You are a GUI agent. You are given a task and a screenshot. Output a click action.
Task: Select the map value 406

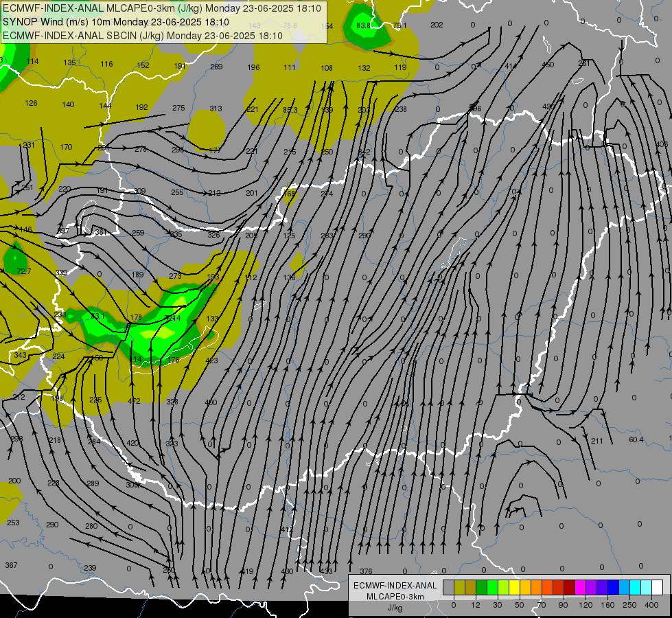click(661, 144)
